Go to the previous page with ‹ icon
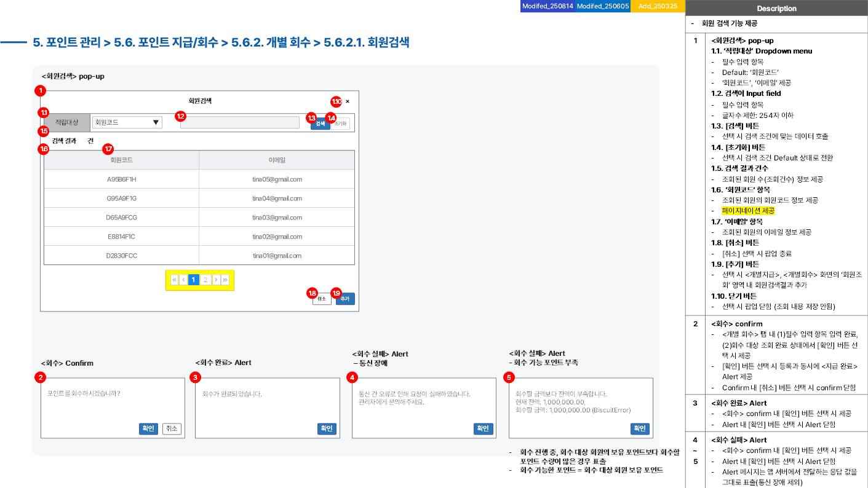Screen dimensions: 868x488 point(183,280)
